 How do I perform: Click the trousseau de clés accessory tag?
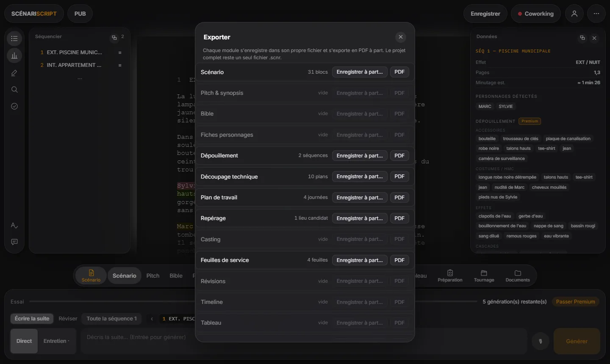click(x=521, y=139)
